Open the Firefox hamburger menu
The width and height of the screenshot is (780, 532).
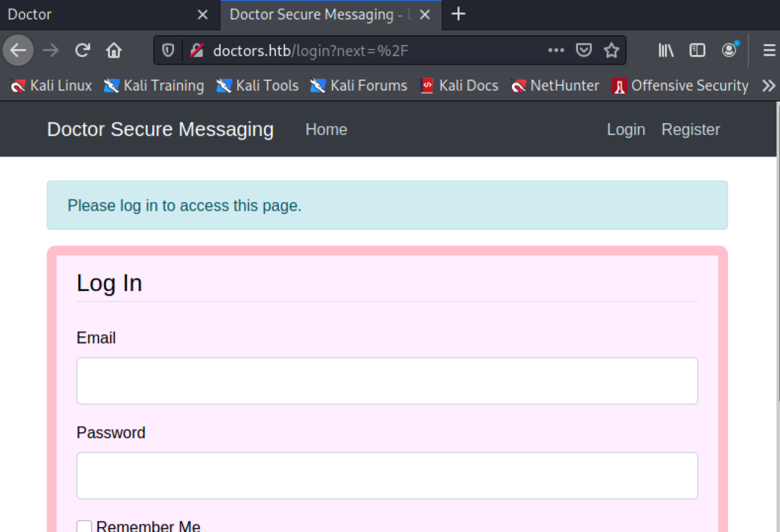769,50
